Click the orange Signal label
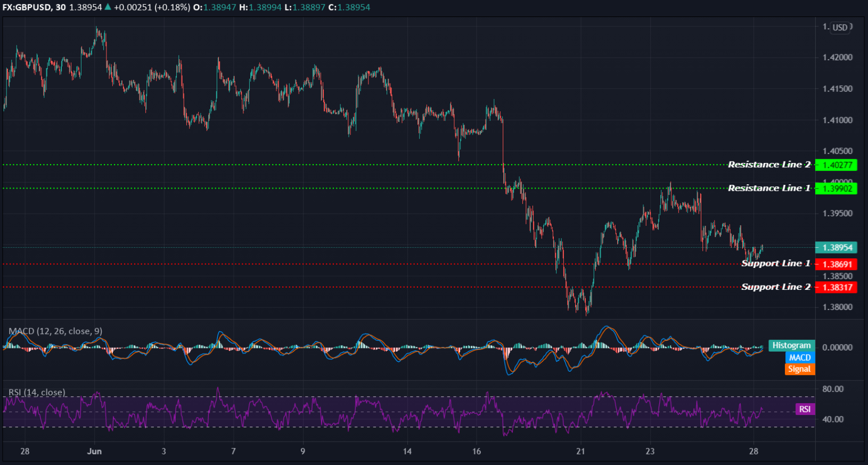 coord(800,369)
